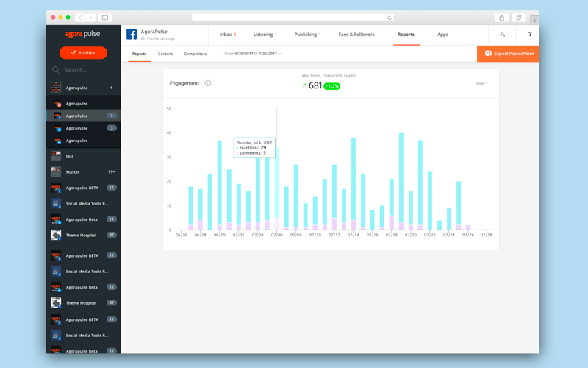The height and width of the screenshot is (368, 588).
Task: Open the top-level Reports tab
Action: coord(406,35)
